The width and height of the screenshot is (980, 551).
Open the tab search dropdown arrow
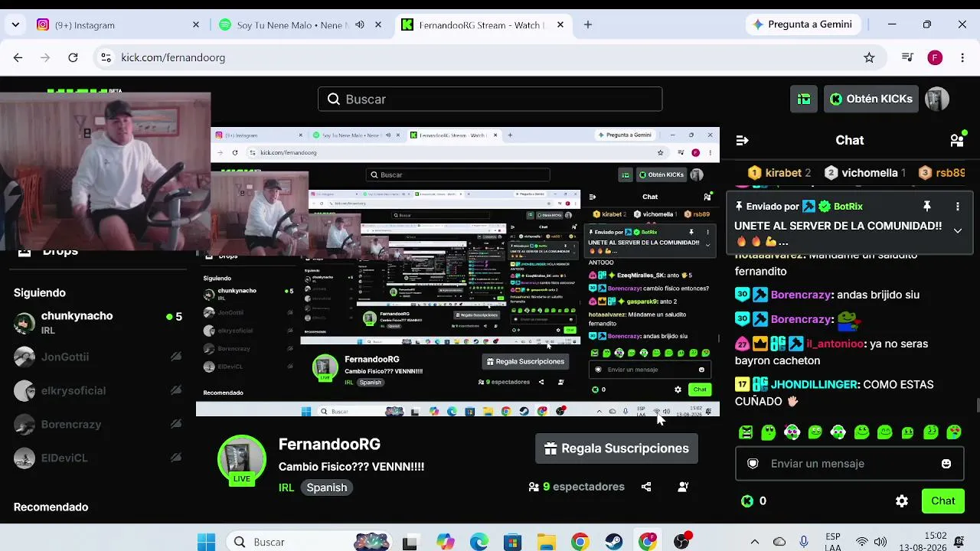point(15,24)
